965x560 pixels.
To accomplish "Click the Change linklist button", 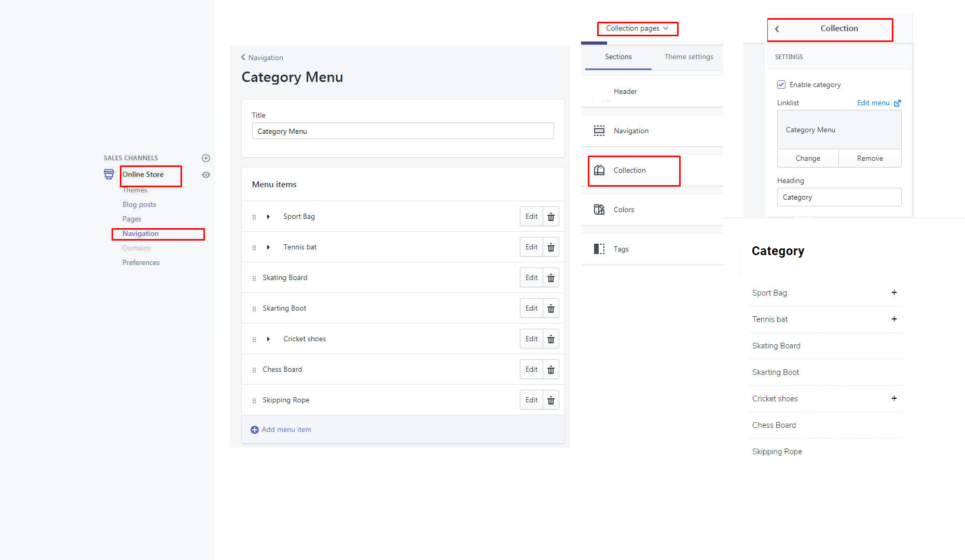I will coord(808,158).
